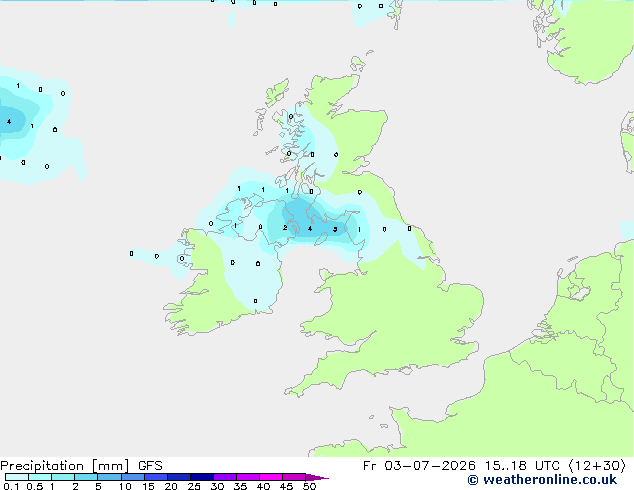634x490 pixels.
Task: Click the '2' precipitation value near Ireland's coast
Action: tap(285, 228)
